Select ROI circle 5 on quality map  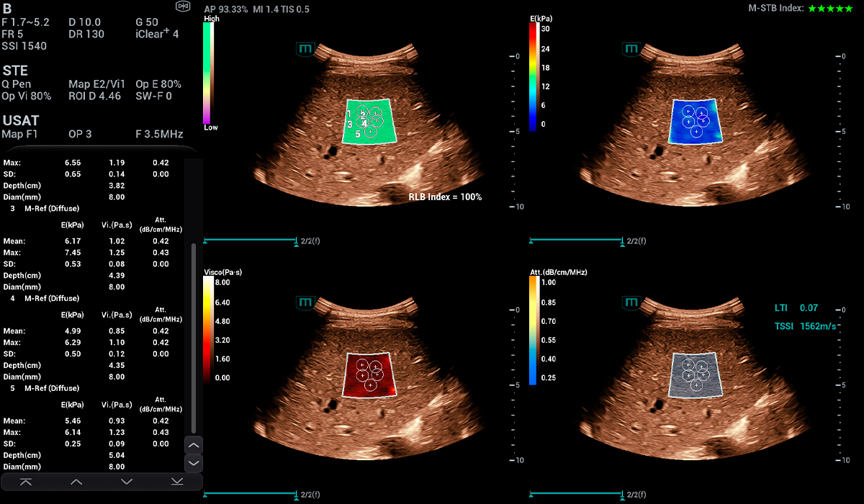point(369,132)
